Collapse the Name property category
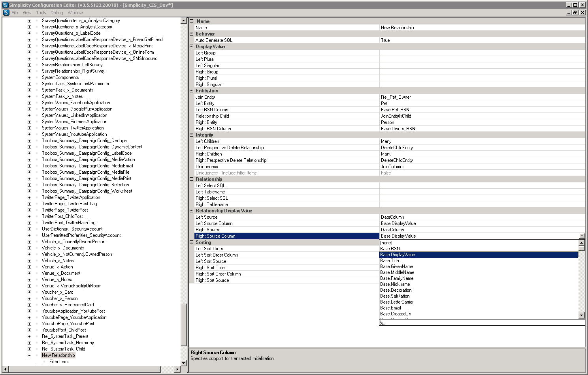The image size is (588, 375). tap(192, 21)
